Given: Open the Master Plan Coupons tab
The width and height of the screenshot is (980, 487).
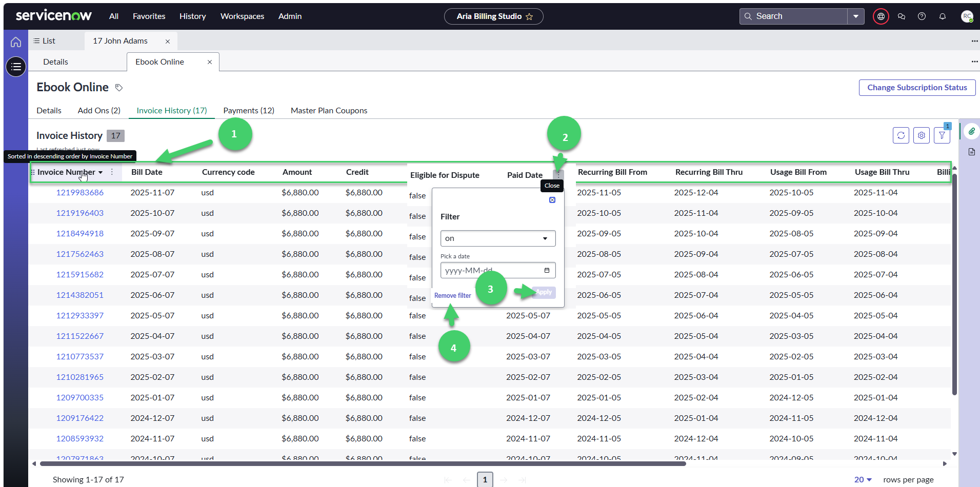Looking at the screenshot, I should [329, 111].
